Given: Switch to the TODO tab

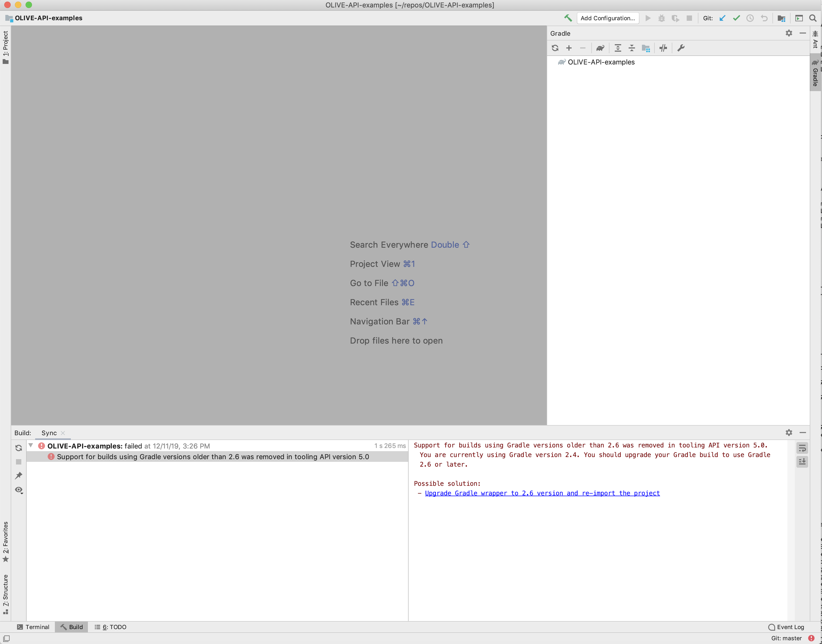Looking at the screenshot, I should pyautogui.click(x=111, y=627).
